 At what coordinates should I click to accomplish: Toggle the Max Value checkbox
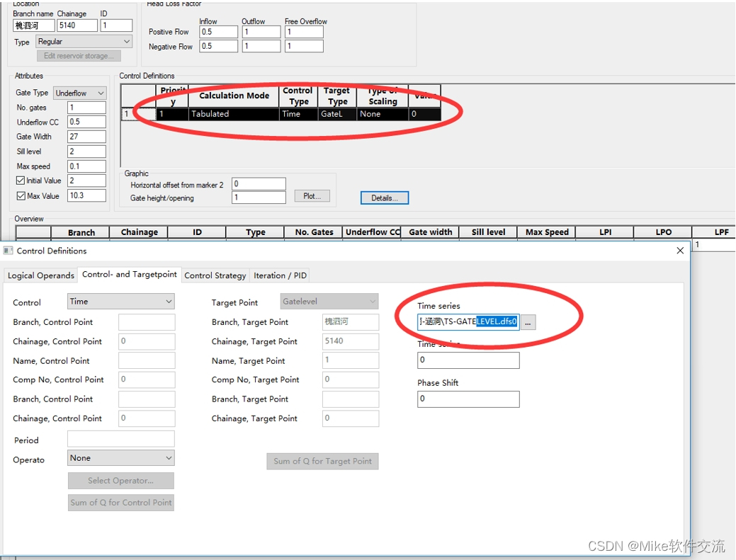[x=21, y=196]
